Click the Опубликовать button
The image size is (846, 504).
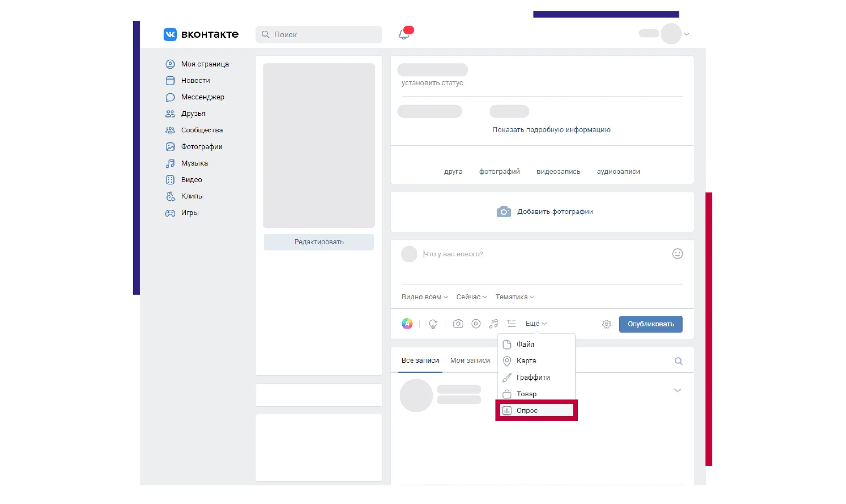[x=650, y=324]
